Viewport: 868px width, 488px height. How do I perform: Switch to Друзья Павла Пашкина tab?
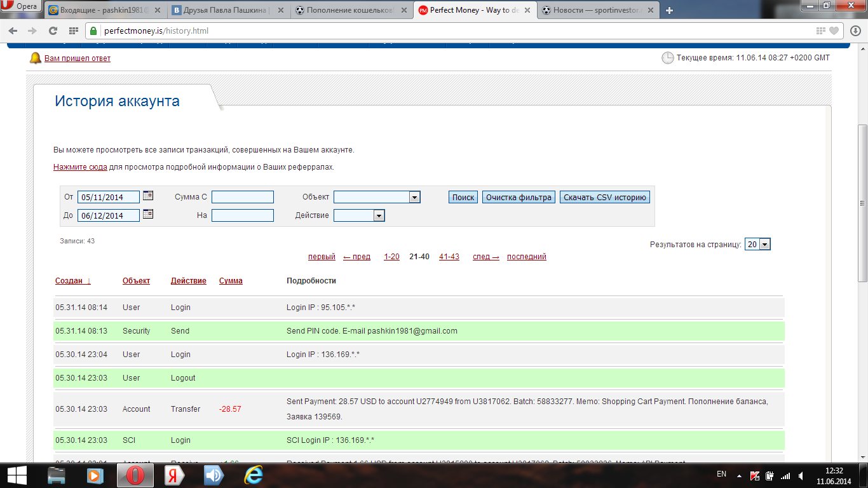[229, 10]
